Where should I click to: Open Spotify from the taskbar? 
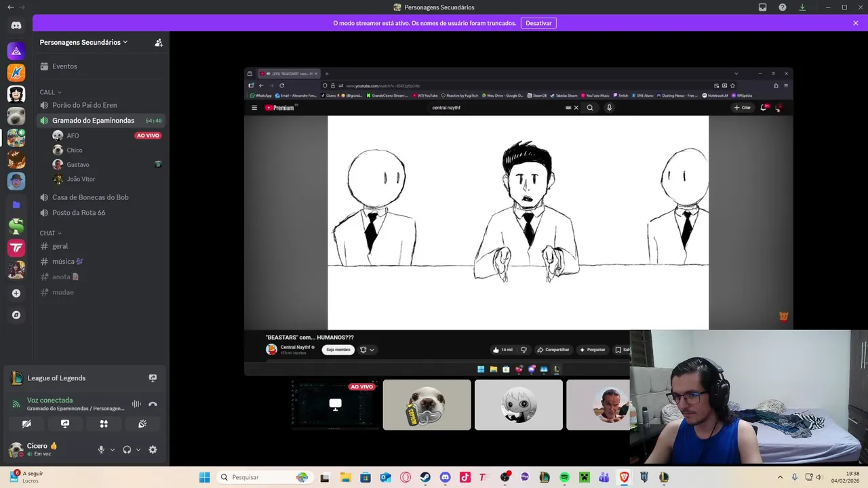coord(564,477)
